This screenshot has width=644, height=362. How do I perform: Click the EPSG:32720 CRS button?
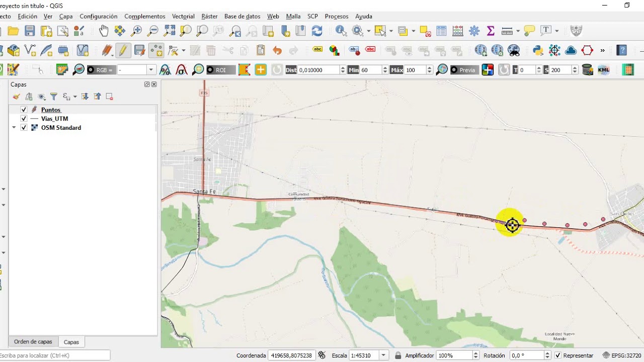point(622,355)
